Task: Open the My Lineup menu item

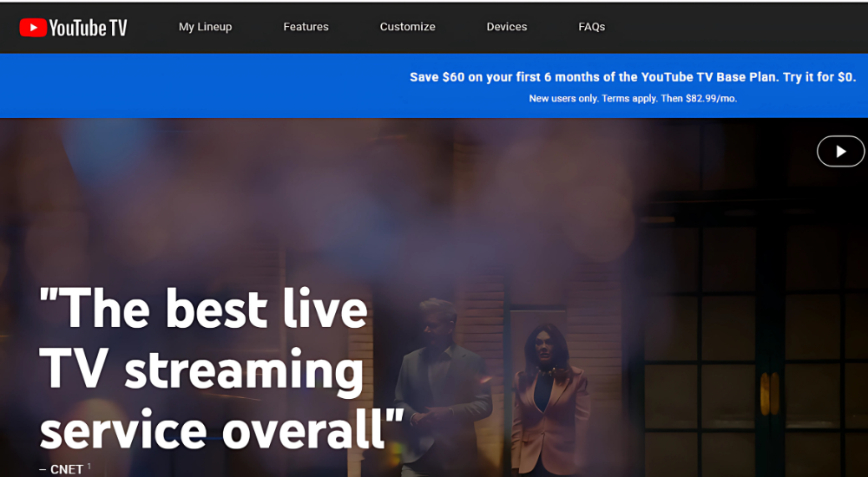Action: tap(206, 27)
